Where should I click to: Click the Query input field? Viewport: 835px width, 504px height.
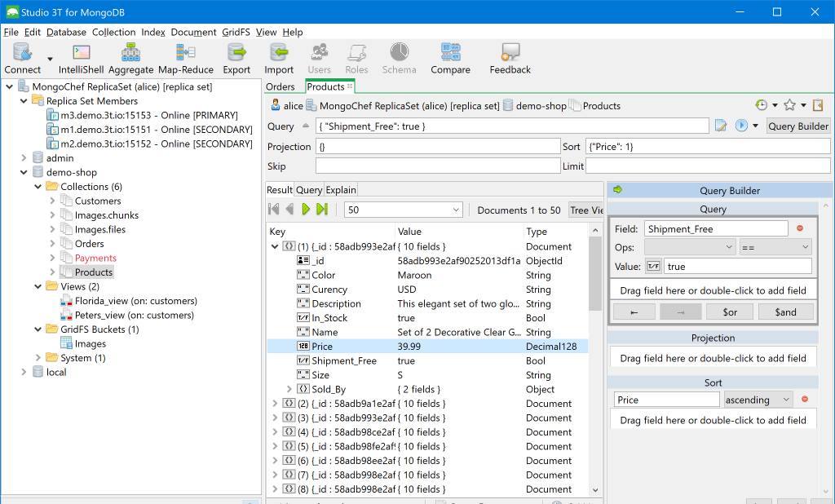[512, 126]
